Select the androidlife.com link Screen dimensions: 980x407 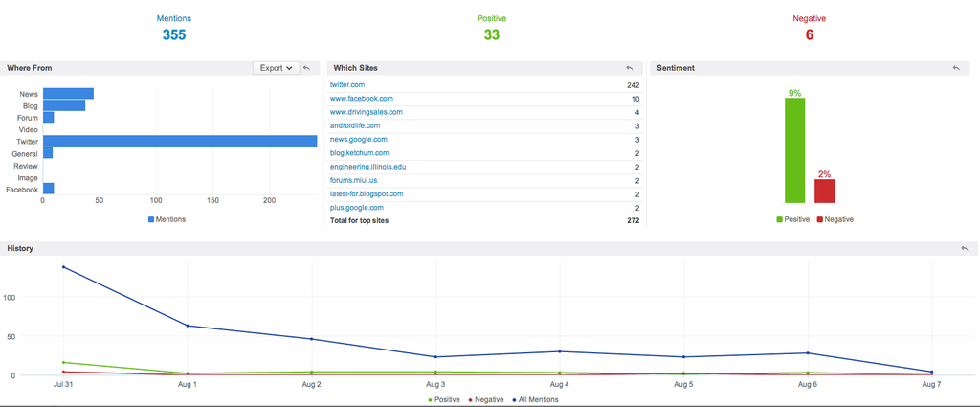(355, 125)
